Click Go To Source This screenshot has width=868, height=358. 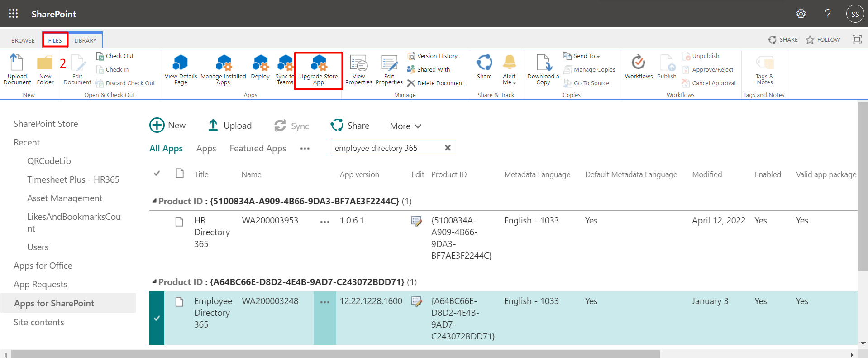click(587, 83)
